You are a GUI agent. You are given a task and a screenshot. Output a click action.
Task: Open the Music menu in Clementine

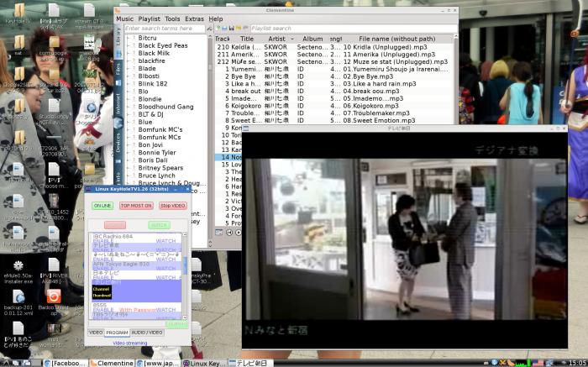click(x=124, y=18)
